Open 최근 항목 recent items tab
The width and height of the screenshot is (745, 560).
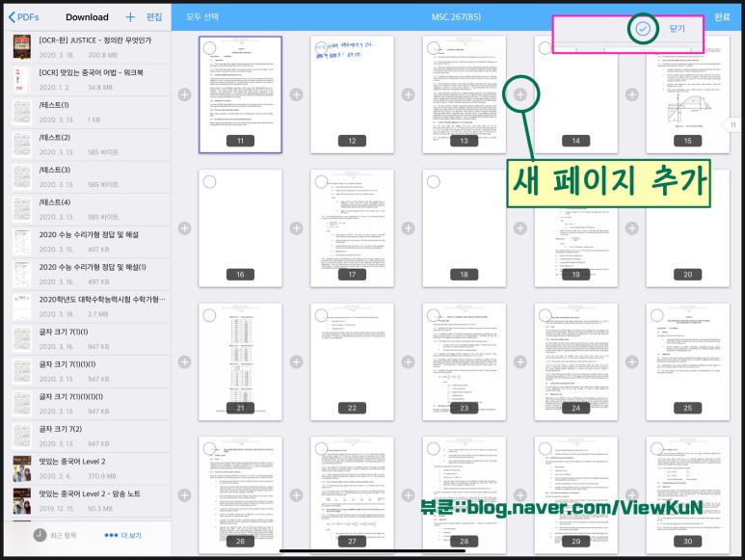click(x=55, y=535)
